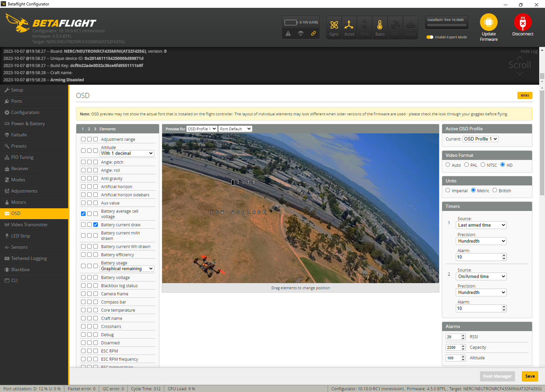Open the Battery usage display dropdown
Viewport: 545px width, 392px height.
(126, 268)
